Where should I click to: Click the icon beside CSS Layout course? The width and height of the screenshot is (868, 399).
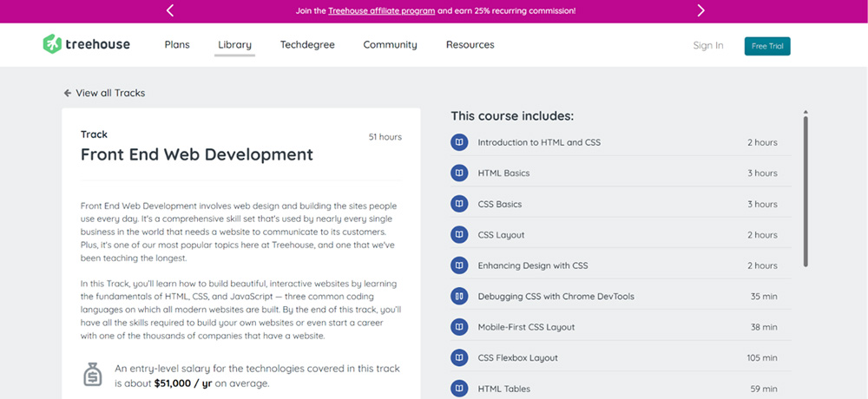(459, 235)
